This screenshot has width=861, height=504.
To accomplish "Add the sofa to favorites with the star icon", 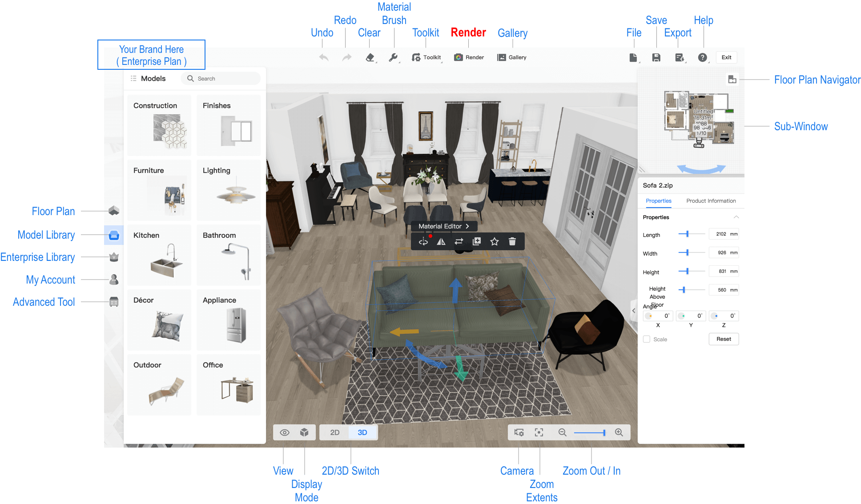I will coord(494,241).
